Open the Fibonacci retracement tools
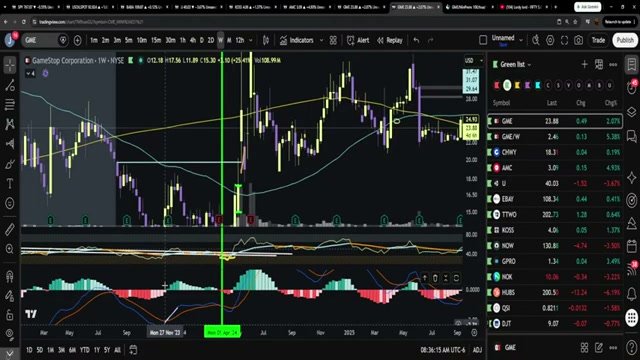This screenshot has height=360, width=640. point(10,104)
